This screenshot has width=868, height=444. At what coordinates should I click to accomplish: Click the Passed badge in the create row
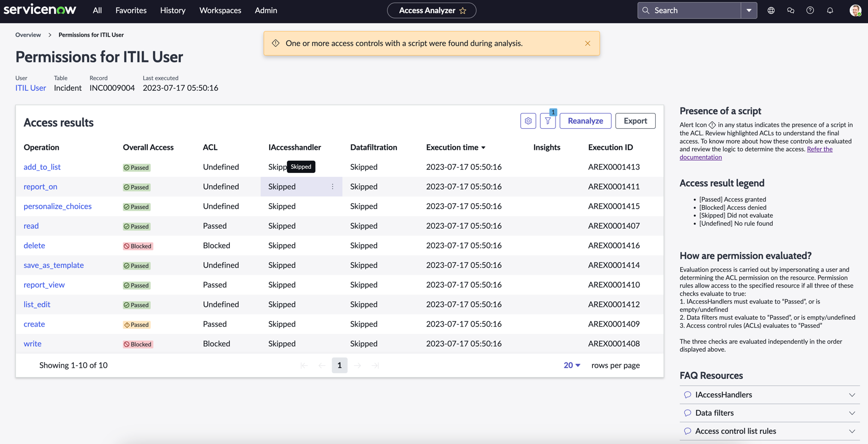pos(137,325)
